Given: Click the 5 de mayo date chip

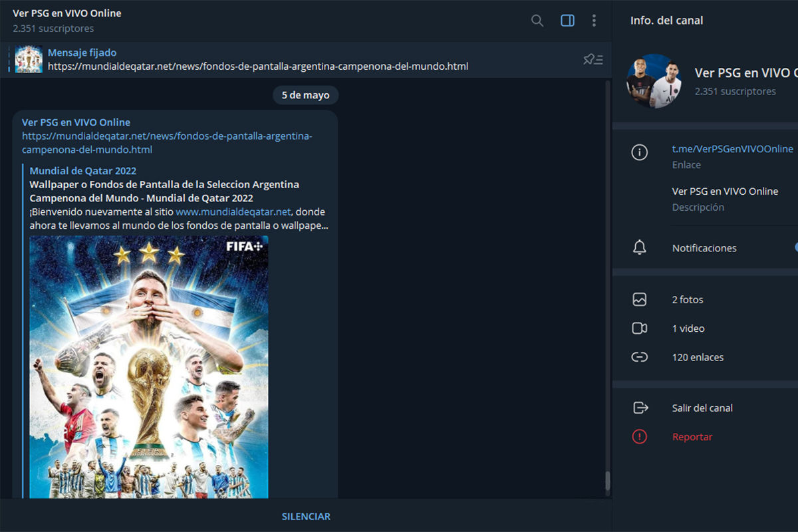Looking at the screenshot, I should point(305,94).
